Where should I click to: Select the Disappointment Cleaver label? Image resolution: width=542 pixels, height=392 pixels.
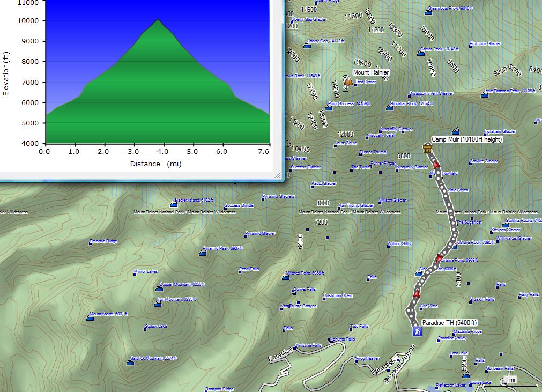(430, 93)
